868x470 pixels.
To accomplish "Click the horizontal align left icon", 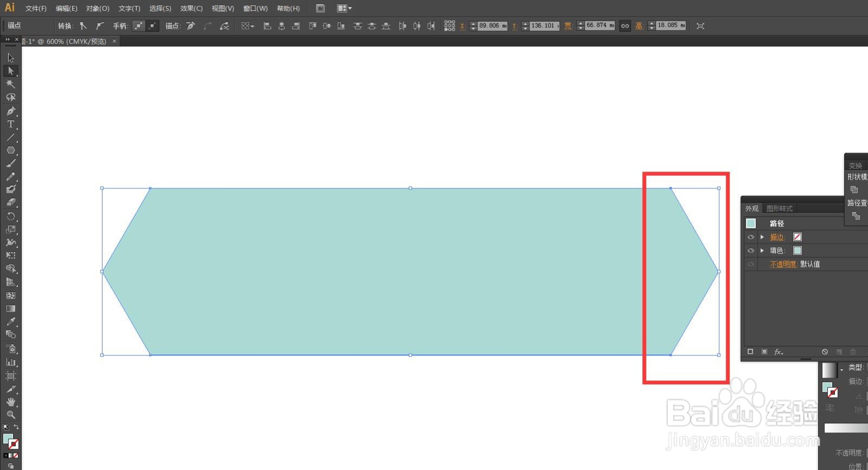I will (267, 26).
